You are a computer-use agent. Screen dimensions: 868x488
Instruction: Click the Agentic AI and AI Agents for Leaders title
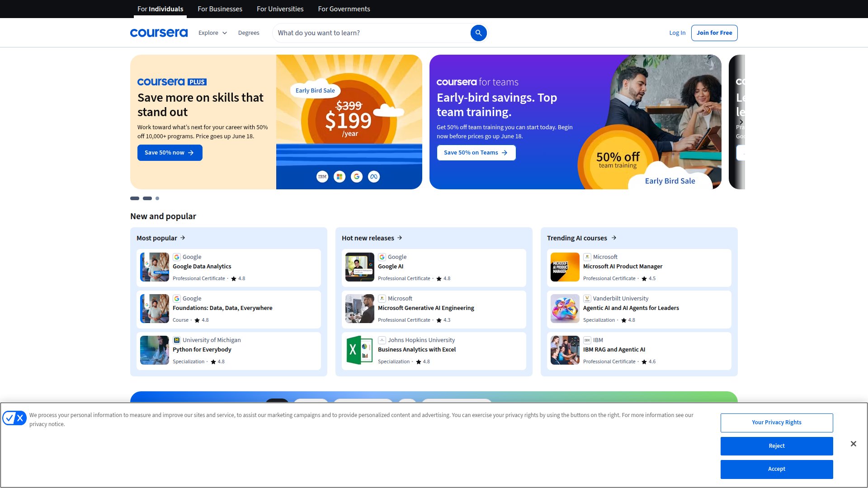pyautogui.click(x=631, y=308)
